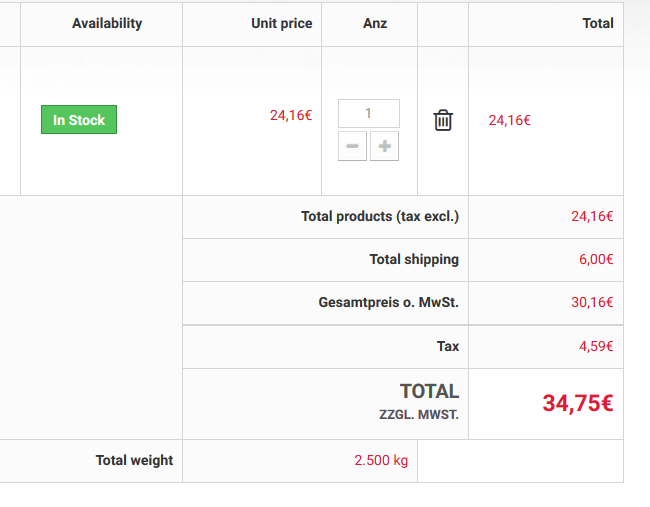Click the 4,59€ tax amount

coord(595,346)
